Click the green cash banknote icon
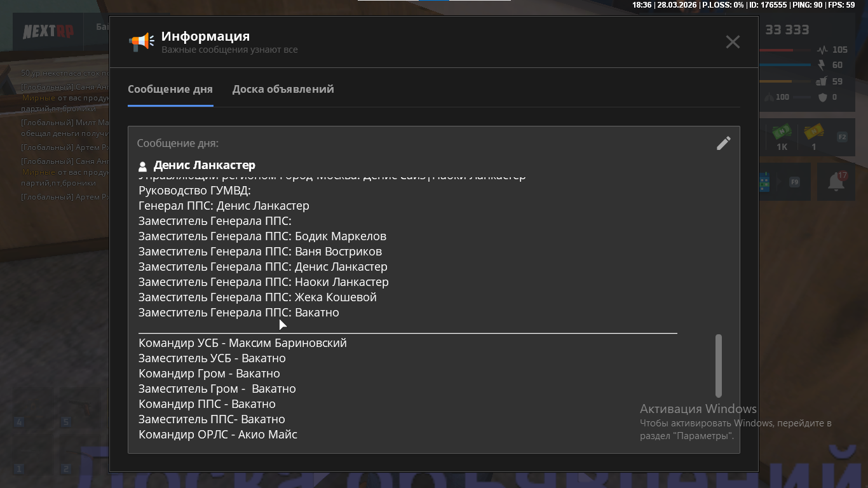This screenshot has height=488, width=868. [782, 133]
